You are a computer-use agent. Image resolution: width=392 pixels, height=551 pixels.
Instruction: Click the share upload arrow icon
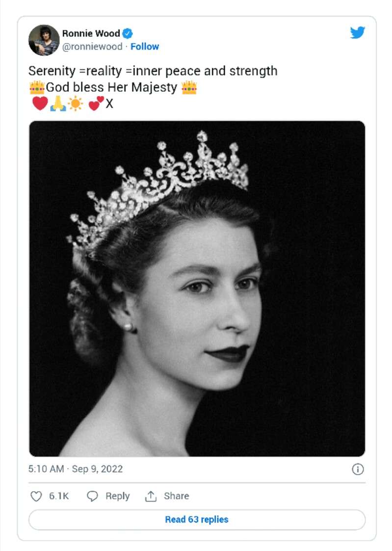[x=150, y=496]
